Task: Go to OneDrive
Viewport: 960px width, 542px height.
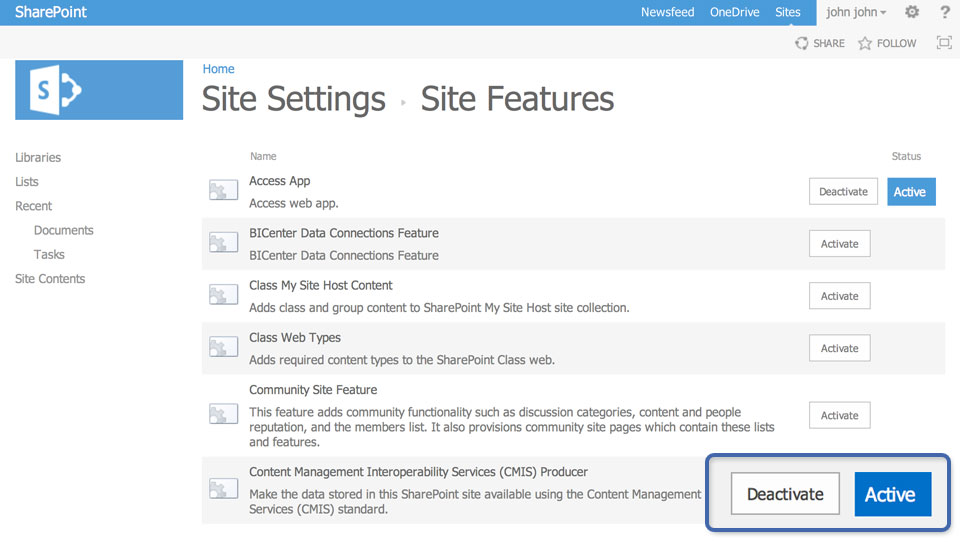Action: coord(734,12)
